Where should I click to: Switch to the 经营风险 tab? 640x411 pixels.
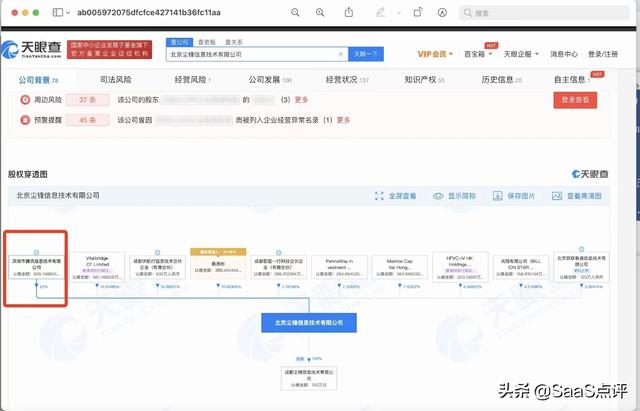(193, 80)
